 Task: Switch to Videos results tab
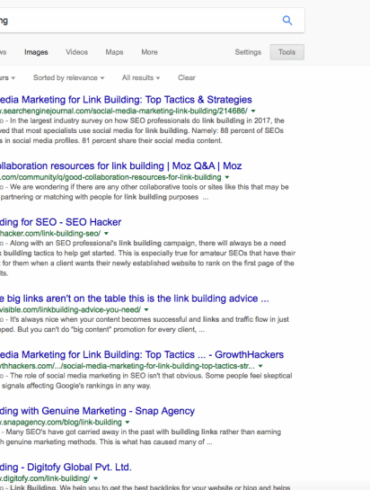(x=77, y=52)
